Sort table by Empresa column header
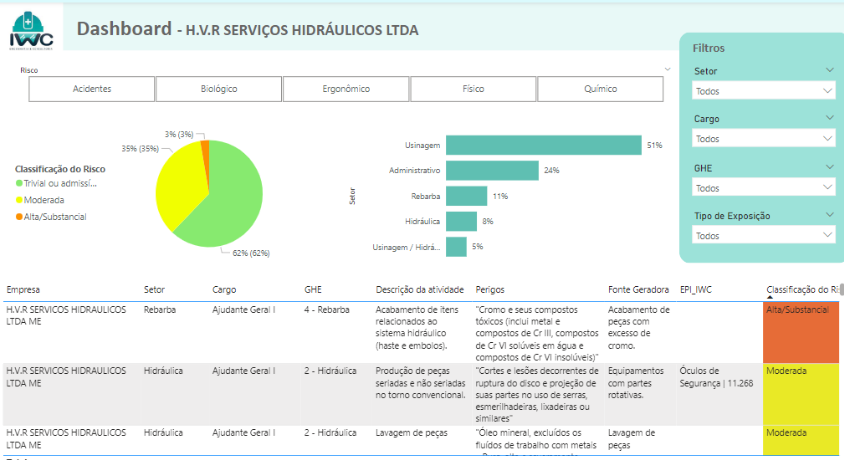The image size is (844, 460). [23, 289]
